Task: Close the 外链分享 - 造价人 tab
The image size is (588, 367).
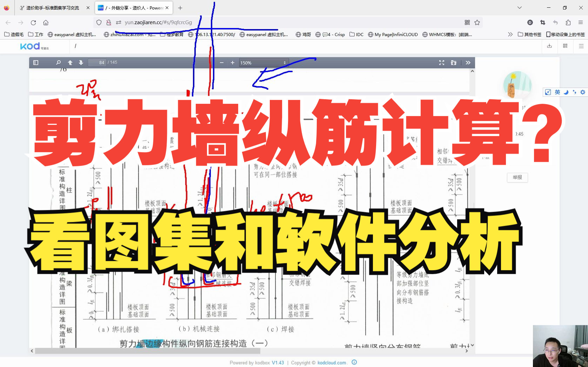Action: click(167, 8)
